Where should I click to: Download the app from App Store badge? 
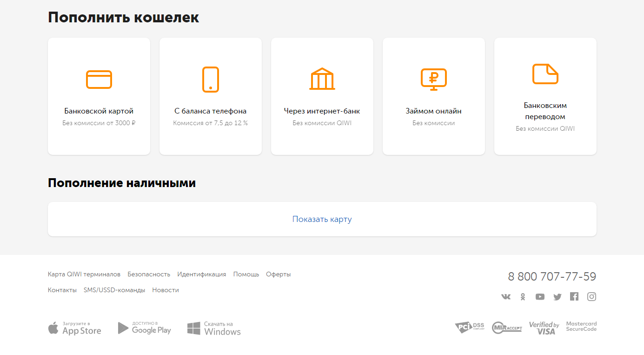coord(74,328)
